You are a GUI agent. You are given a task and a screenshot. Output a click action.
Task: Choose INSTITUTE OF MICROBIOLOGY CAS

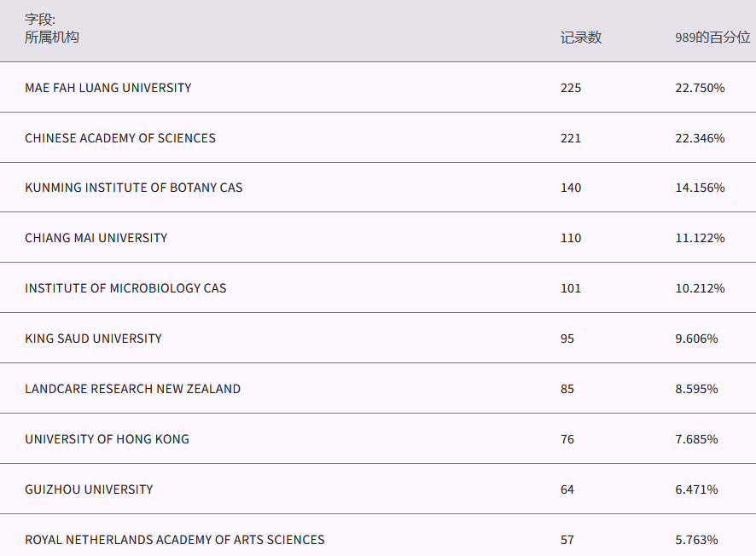(125, 288)
